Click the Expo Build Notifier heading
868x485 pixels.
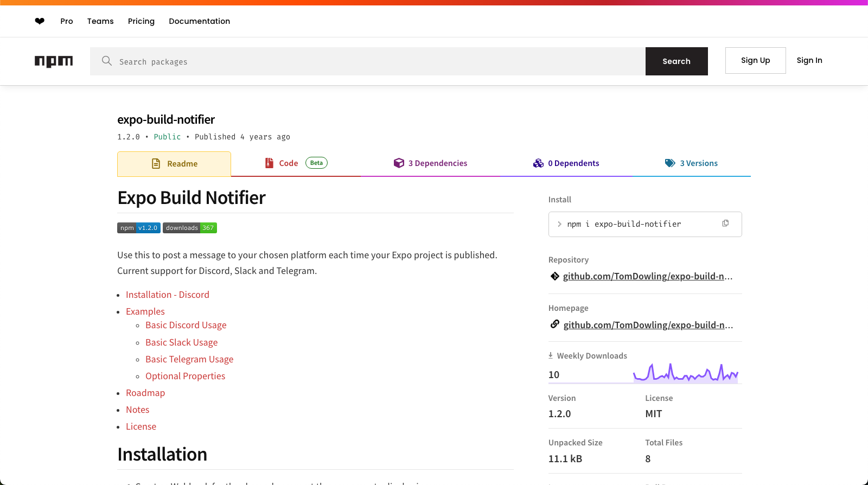(x=192, y=197)
